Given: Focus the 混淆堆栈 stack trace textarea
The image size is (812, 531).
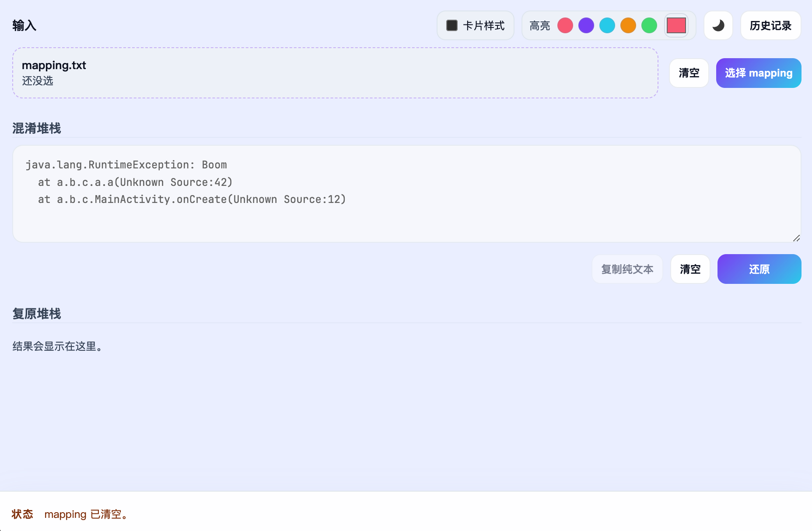Looking at the screenshot, I should coord(407,194).
